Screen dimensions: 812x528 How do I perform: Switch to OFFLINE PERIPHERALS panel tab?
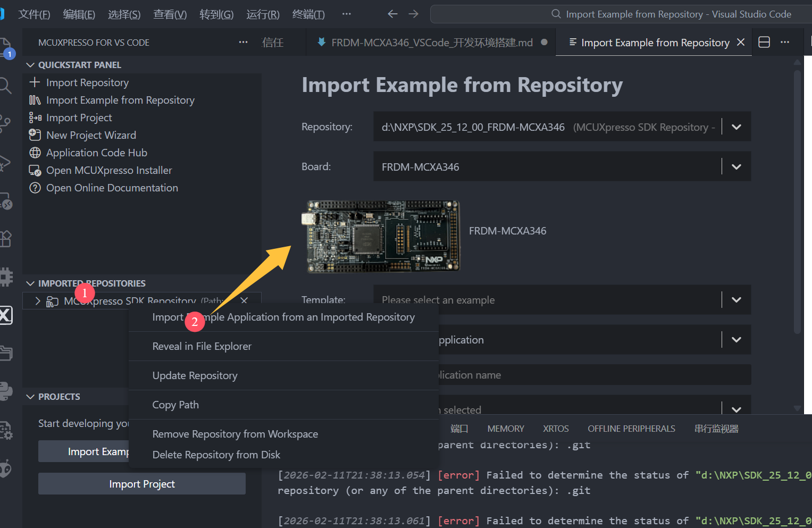[x=631, y=429]
